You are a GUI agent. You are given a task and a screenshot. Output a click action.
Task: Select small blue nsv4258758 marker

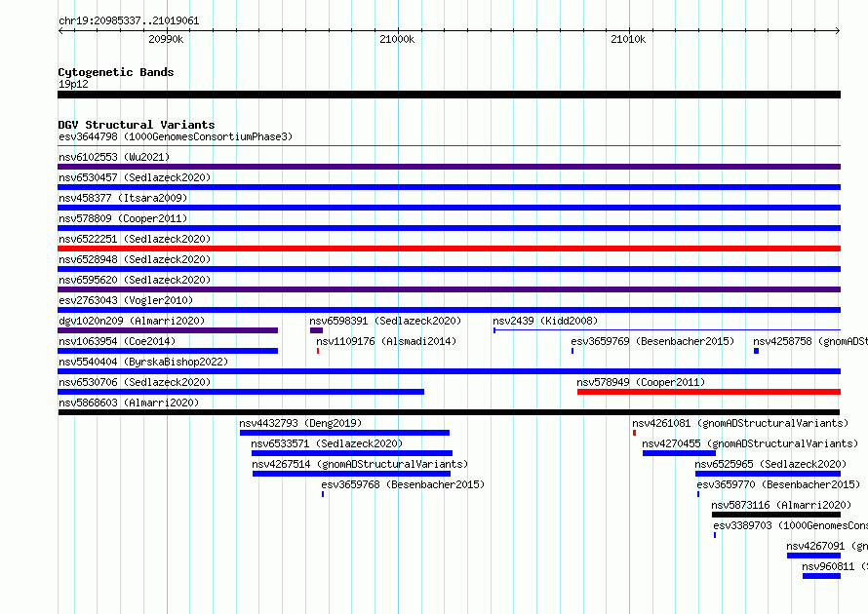coord(756,351)
